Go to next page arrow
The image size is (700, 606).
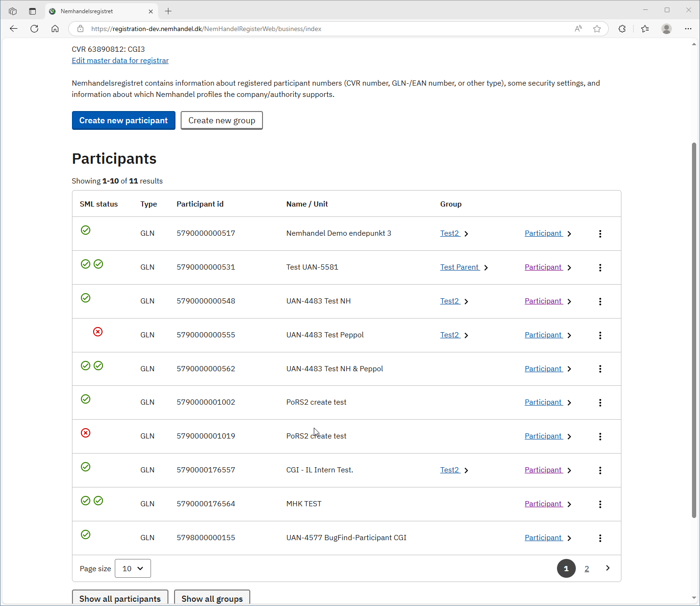point(608,568)
